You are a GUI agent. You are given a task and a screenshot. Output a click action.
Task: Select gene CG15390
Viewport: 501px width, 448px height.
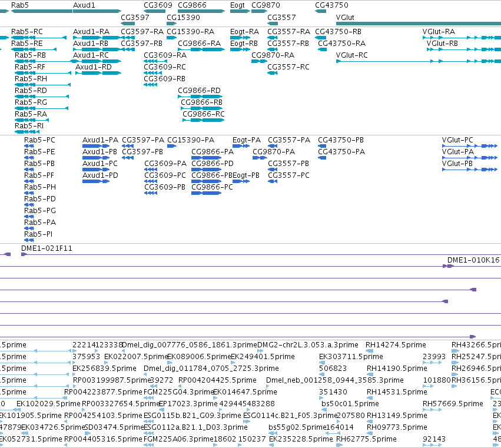pos(171,24)
